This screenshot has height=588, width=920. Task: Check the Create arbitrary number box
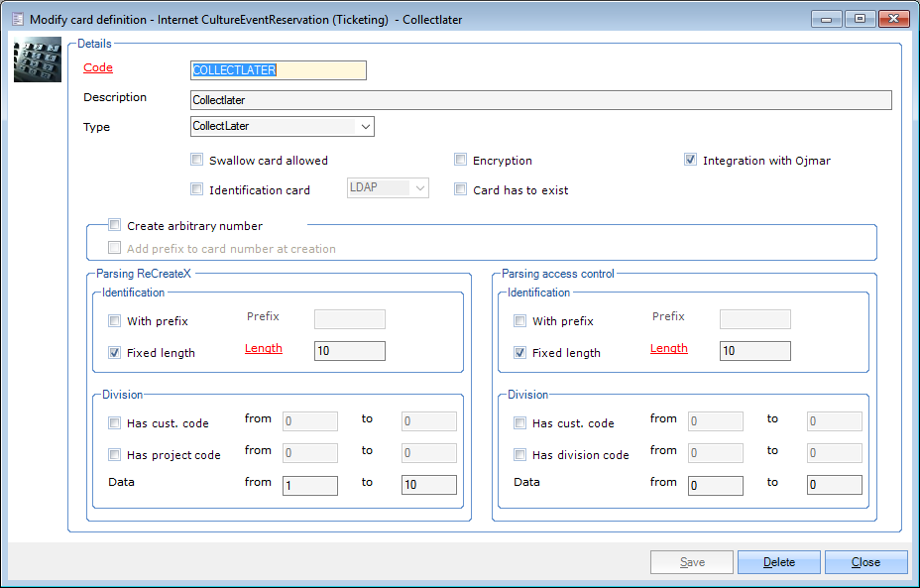coord(115,225)
